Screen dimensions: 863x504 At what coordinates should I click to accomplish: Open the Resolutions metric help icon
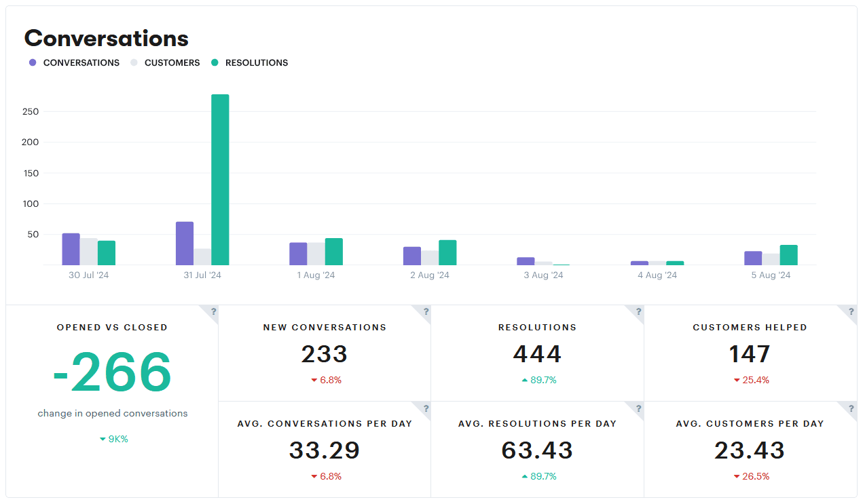click(x=638, y=313)
